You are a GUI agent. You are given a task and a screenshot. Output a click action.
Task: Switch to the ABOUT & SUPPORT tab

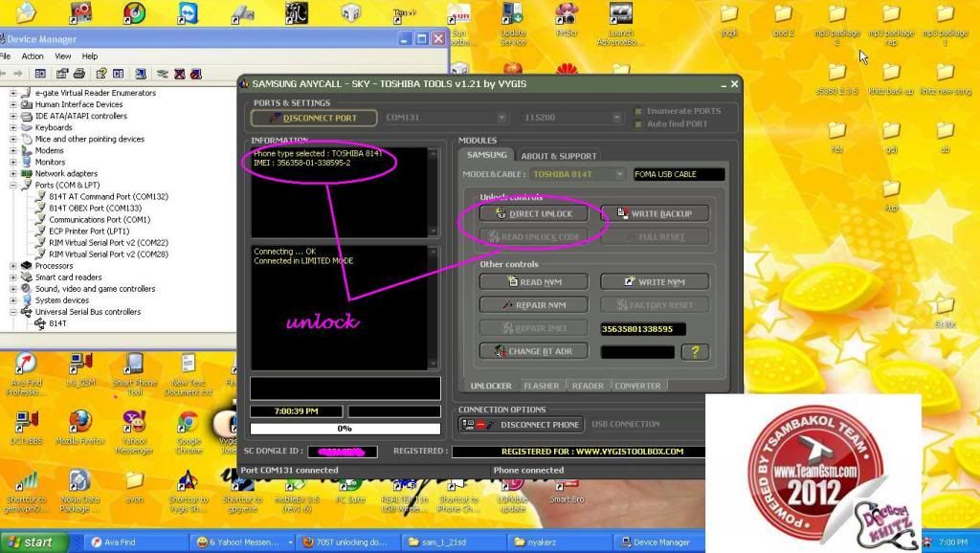558,156
